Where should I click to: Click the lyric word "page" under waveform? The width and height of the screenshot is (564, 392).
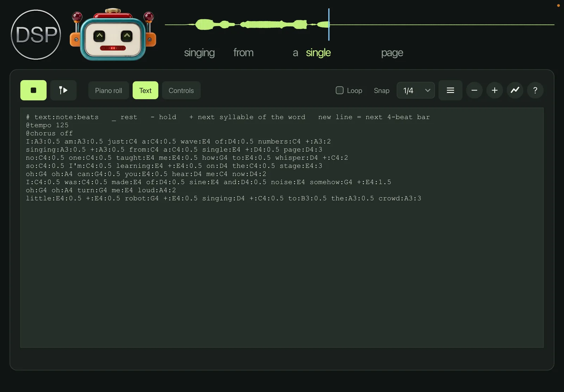coord(392,53)
